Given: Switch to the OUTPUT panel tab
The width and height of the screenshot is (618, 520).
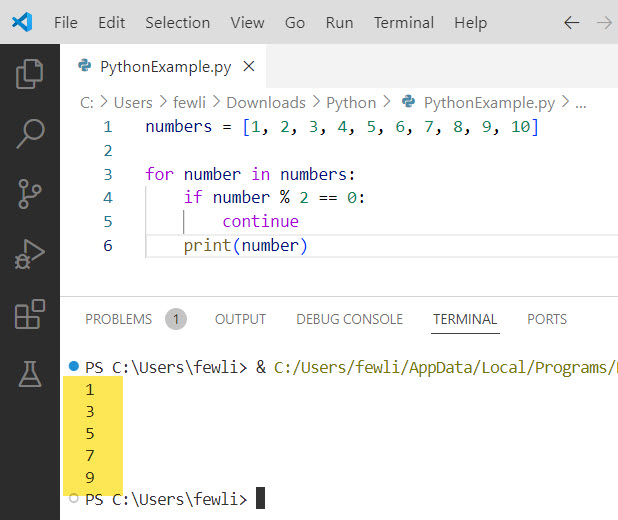Looking at the screenshot, I should (240, 319).
